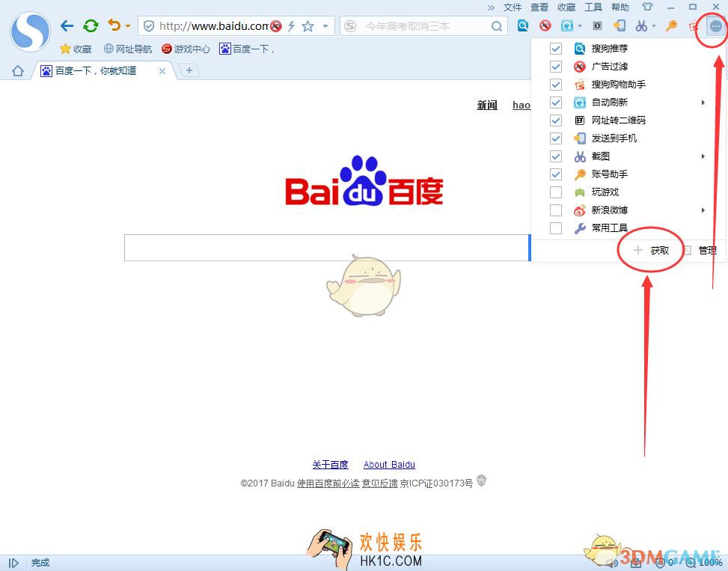Image resolution: width=728 pixels, height=571 pixels.
Task: Uncheck the 网址转二维码 checkbox
Action: (556, 120)
